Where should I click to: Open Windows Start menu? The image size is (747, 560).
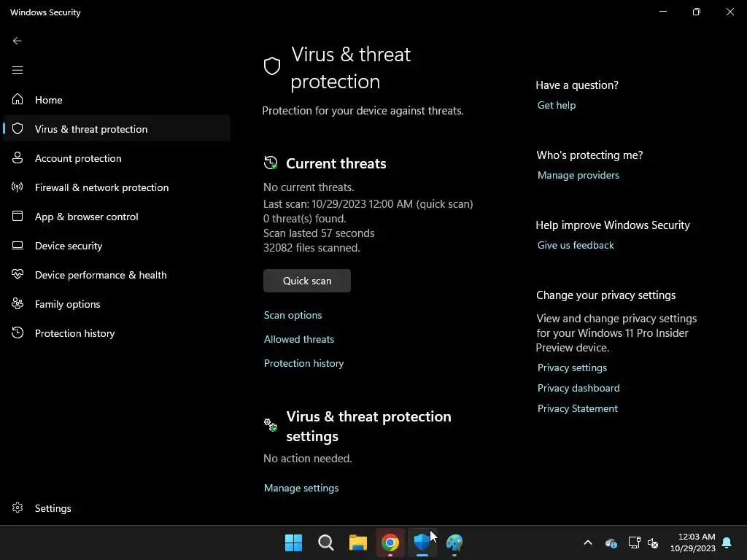(293, 542)
